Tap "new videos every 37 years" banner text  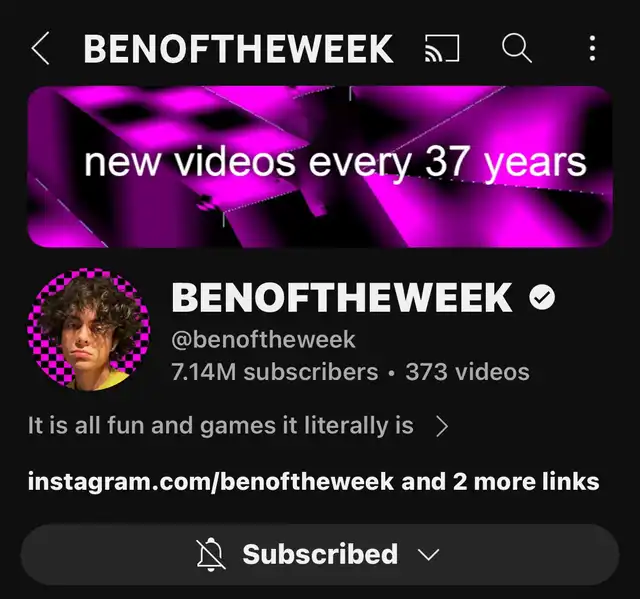[x=335, y=163]
